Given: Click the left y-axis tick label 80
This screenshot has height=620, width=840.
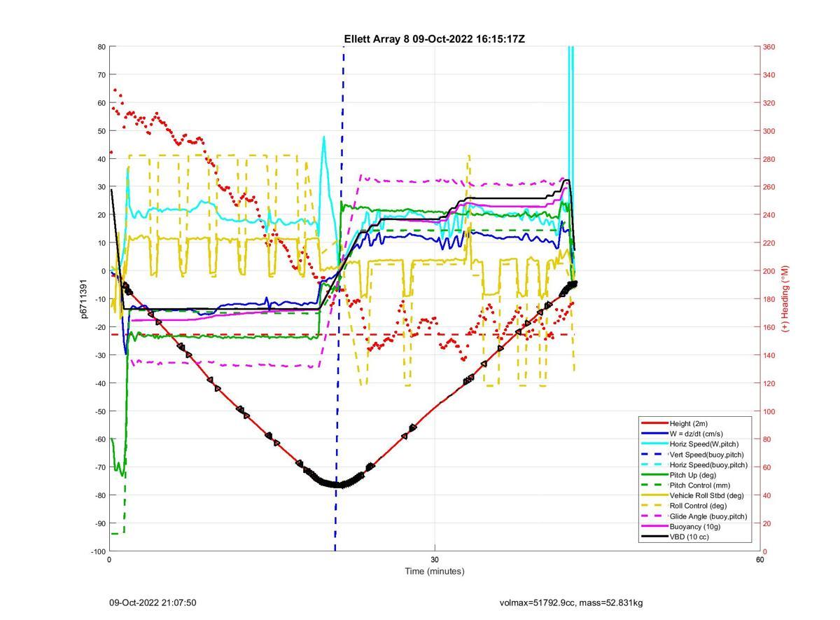Looking at the screenshot, I should [x=101, y=47].
